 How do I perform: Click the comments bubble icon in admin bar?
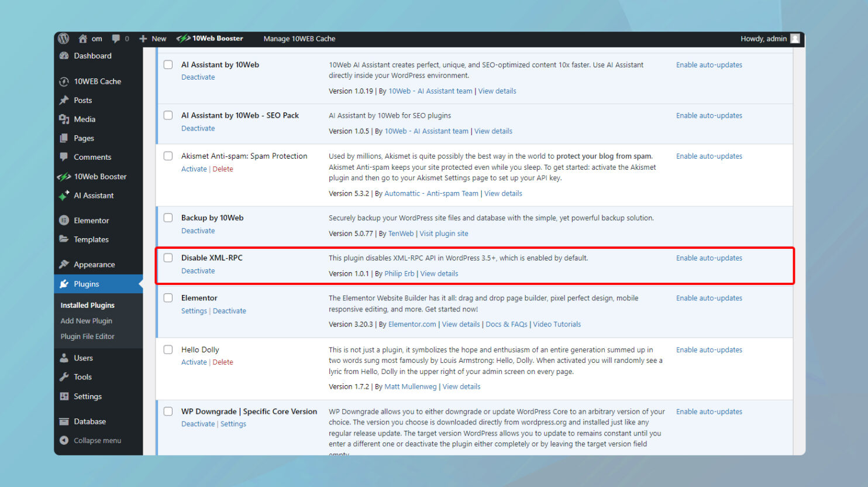[x=116, y=39]
